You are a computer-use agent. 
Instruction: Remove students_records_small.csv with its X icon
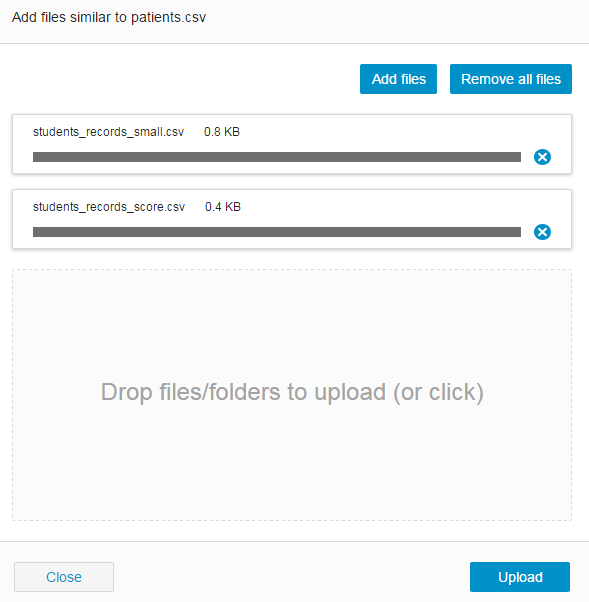[542, 157]
